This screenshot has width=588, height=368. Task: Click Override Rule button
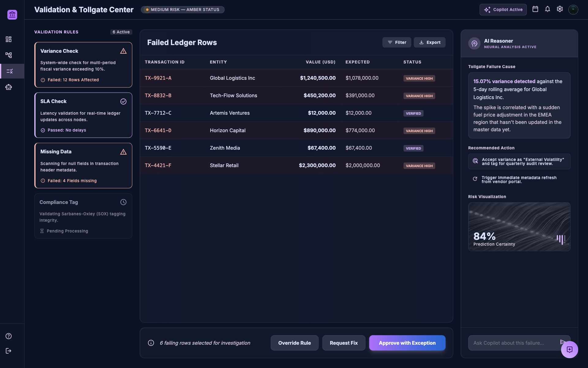click(x=294, y=343)
